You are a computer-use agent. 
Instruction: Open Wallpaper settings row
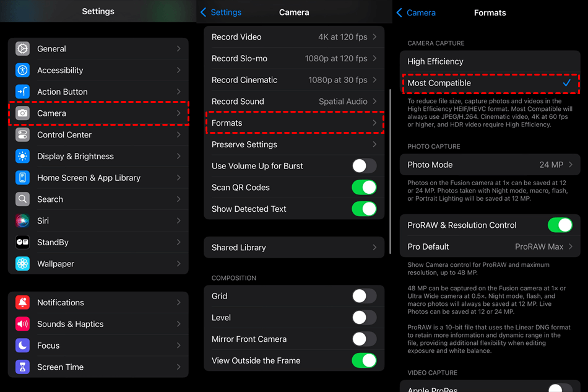[98, 264]
